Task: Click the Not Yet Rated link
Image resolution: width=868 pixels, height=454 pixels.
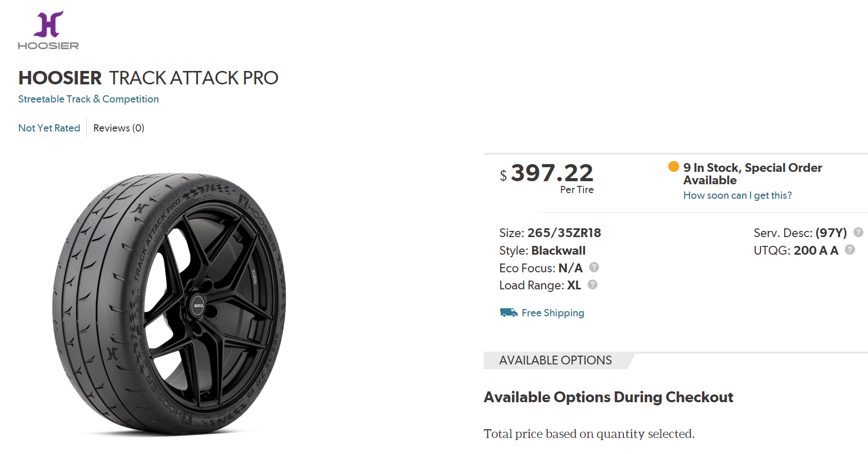Action: pyautogui.click(x=49, y=128)
